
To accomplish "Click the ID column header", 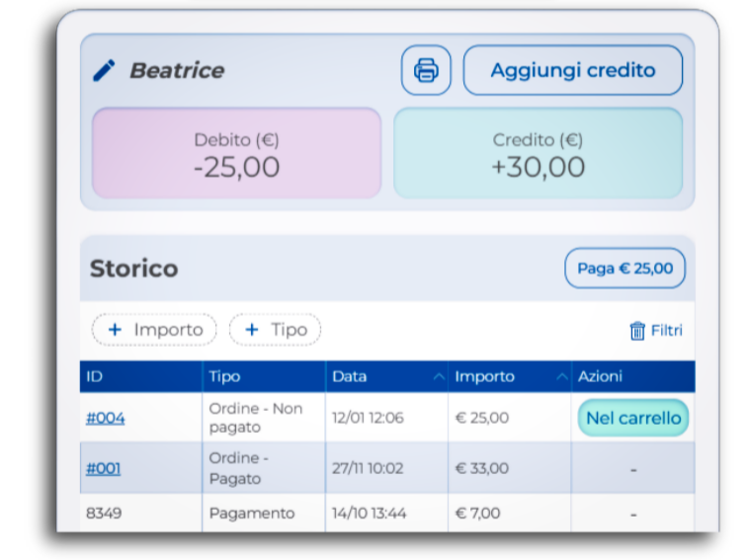I will (95, 376).
